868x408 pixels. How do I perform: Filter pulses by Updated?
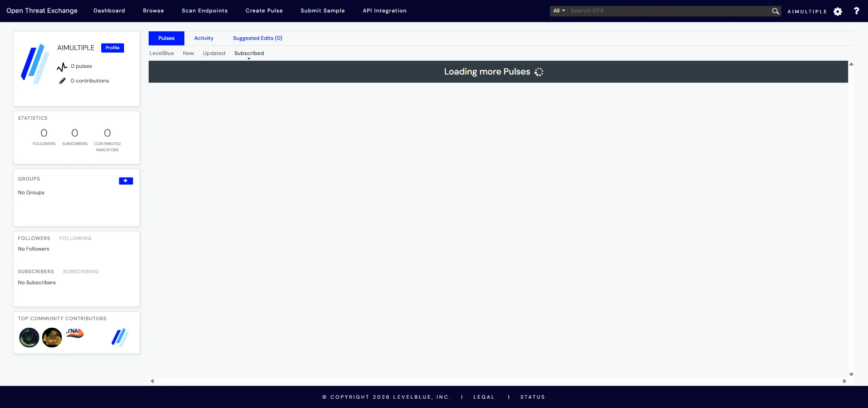click(214, 53)
